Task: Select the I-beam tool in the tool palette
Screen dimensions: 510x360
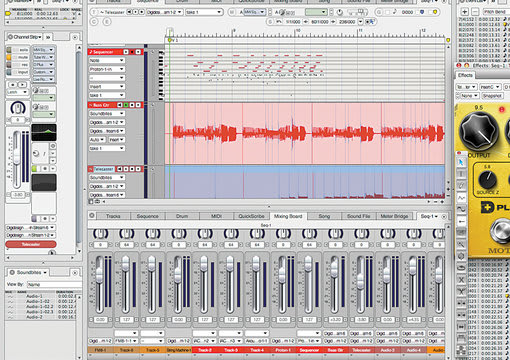Action: (461, 174)
